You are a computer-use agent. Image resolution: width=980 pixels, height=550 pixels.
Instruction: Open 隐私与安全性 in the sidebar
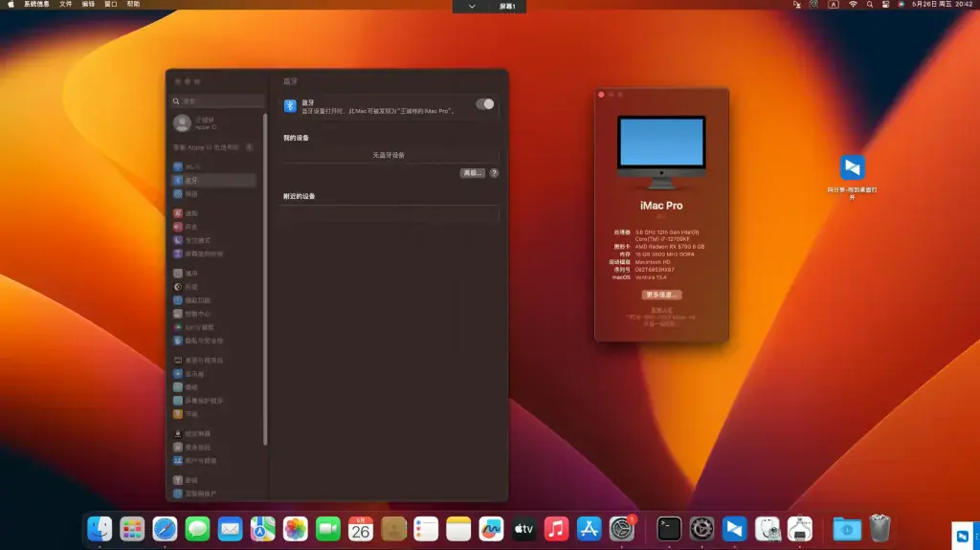click(x=213, y=341)
